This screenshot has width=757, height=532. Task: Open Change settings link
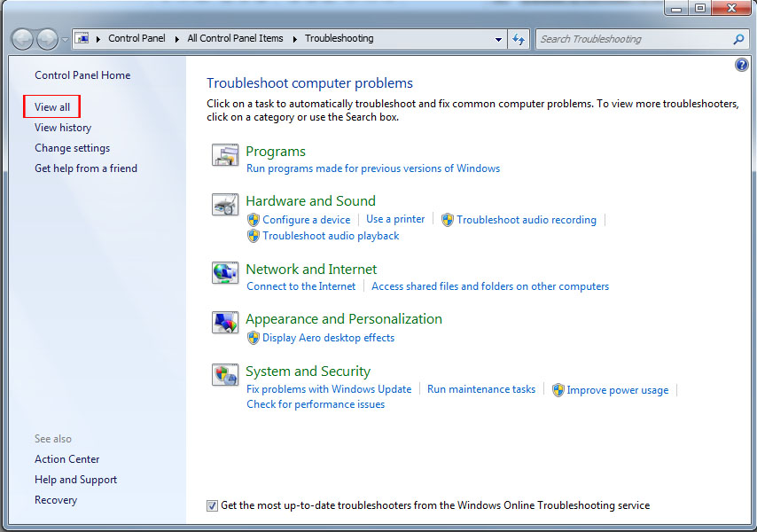tap(73, 148)
